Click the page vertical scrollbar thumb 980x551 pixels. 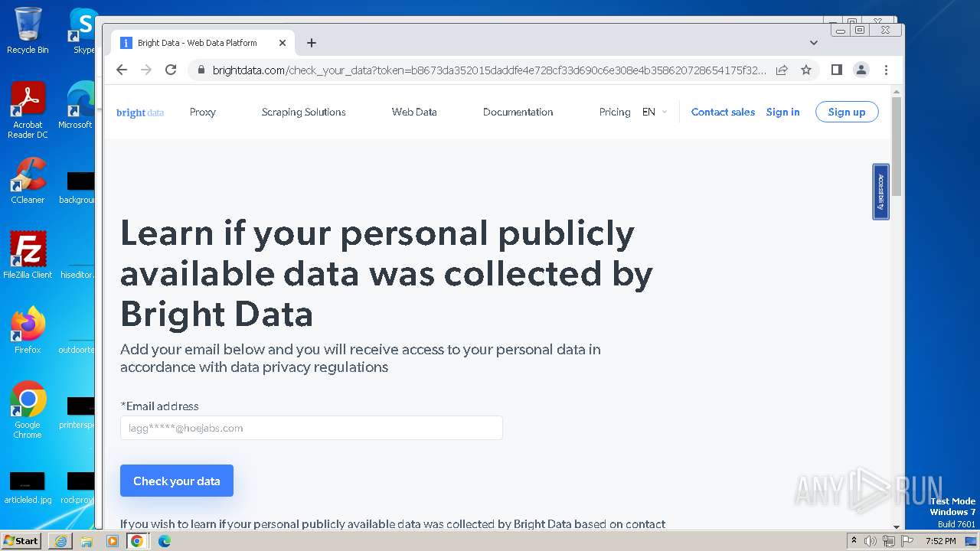click(x=897, y=145)
